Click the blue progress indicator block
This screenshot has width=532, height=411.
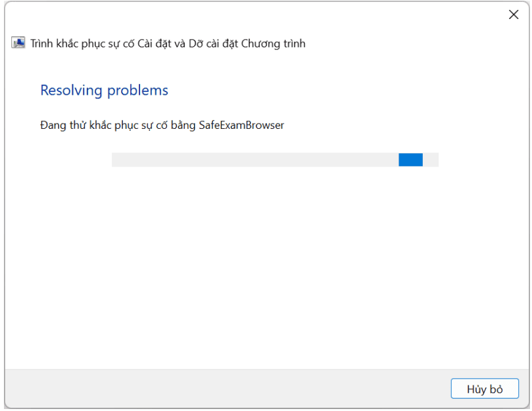(x=410, y=160)
